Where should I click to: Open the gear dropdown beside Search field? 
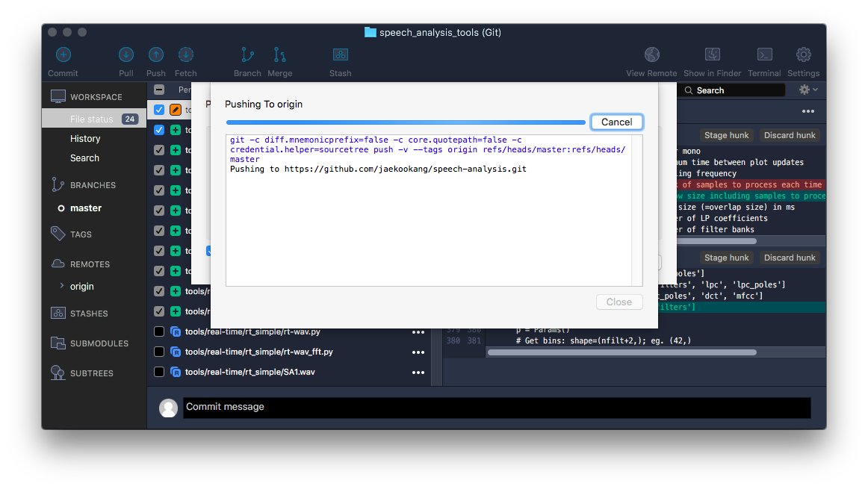(808, 90)
